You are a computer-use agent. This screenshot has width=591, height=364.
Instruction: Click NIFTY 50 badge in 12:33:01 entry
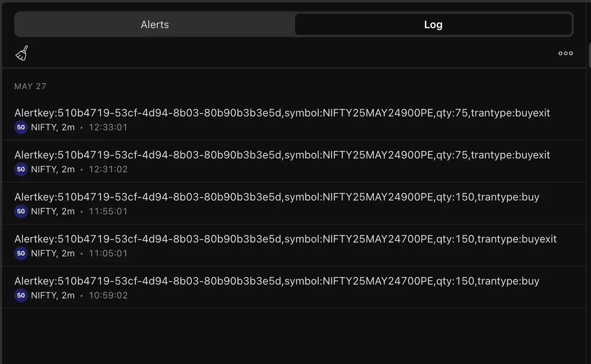point(21,127)
